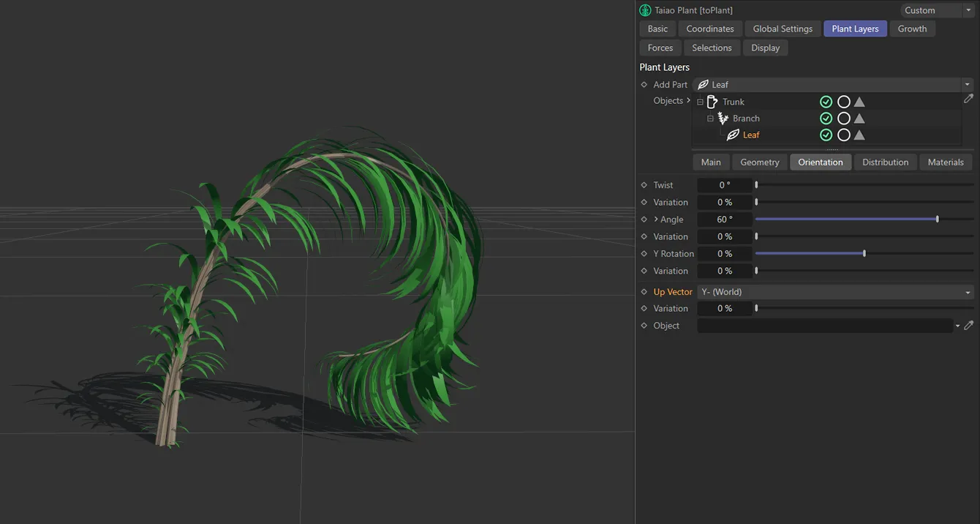Collapse the Trunk tree item
This screenshot has width=980, height=524.
tap(699, 101)
